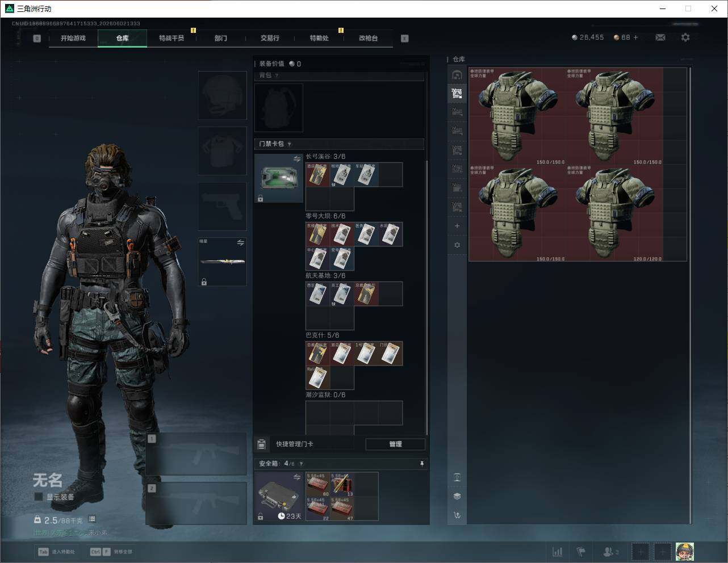Click the E key hint beside 改枪台
Viewport: 728px width, 563px height.
tap(405, 39)
